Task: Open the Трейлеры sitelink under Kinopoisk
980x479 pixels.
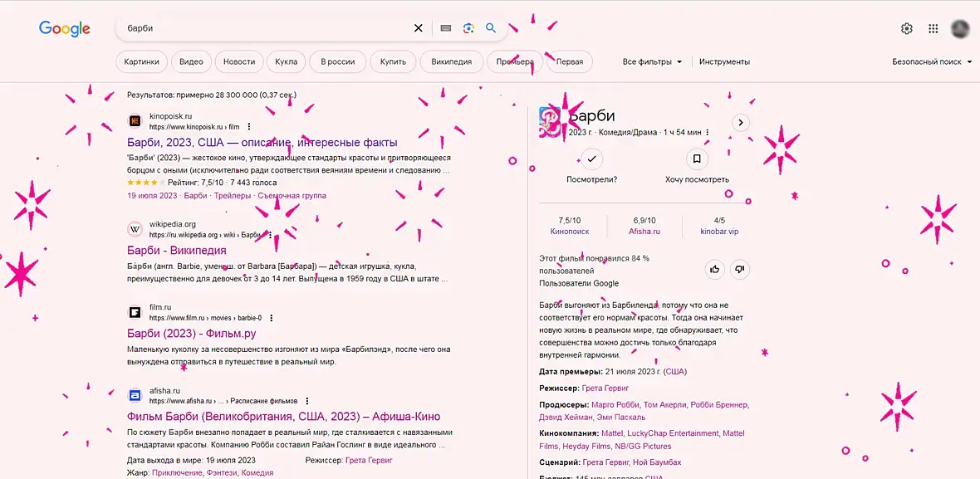Action: coord(233,195)
